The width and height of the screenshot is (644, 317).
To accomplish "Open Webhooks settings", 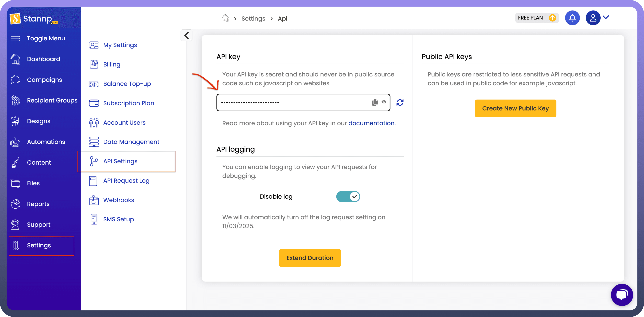I will [118, 200].
